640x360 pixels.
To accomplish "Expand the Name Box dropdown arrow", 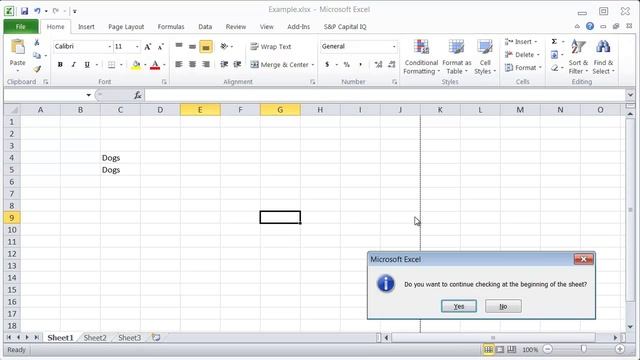I will click(x=89, y=95).
